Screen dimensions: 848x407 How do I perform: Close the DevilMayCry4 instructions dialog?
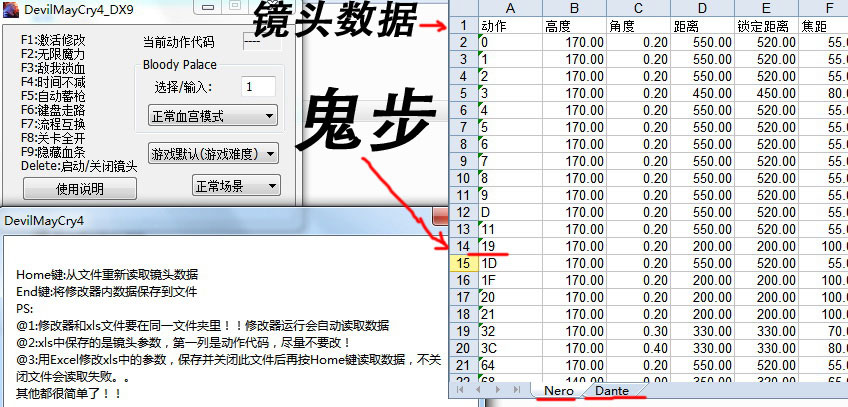439,217
